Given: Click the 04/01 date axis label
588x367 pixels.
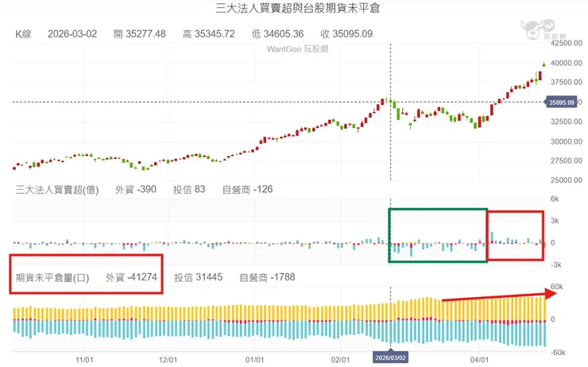Looking at the screenshot, I should point(479,360).
